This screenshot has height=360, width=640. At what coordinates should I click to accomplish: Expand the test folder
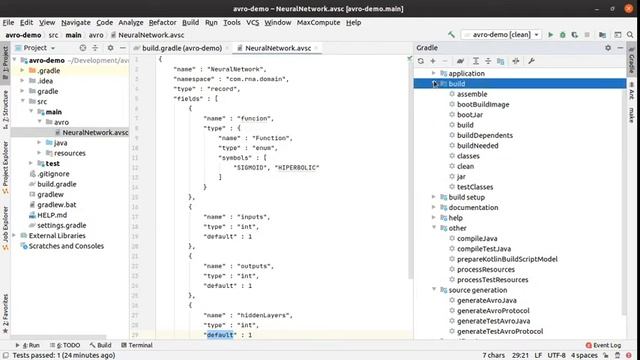[31, 163]
